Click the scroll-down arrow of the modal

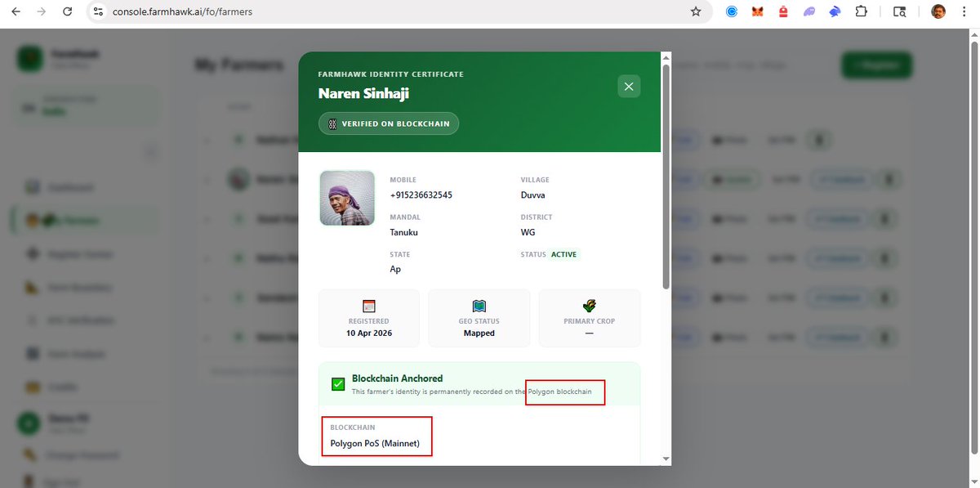666,459
